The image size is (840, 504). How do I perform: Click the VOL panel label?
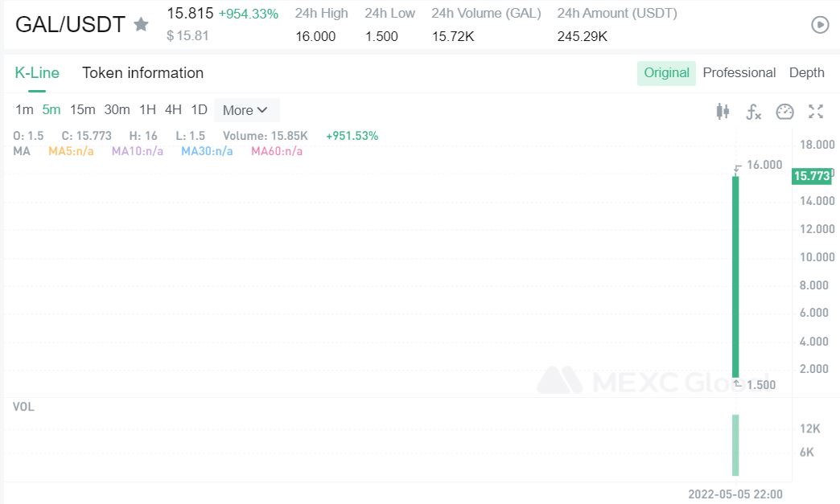click(23, 407)
